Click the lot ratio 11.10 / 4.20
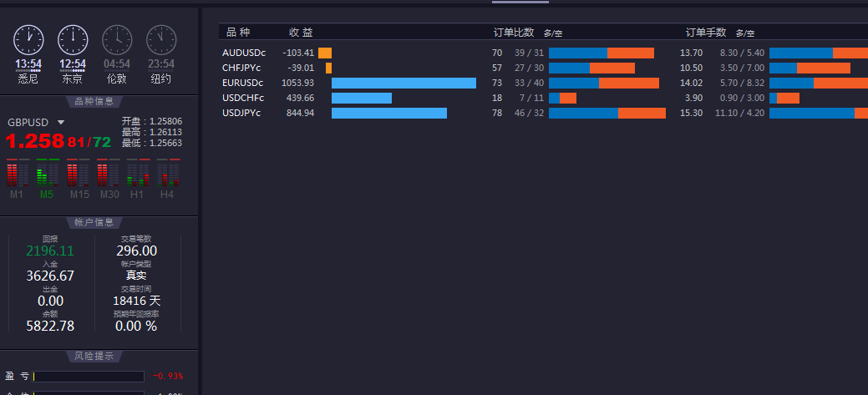Image resolution: width=868 pixels, height=395 pixels. tap(739, 113)
